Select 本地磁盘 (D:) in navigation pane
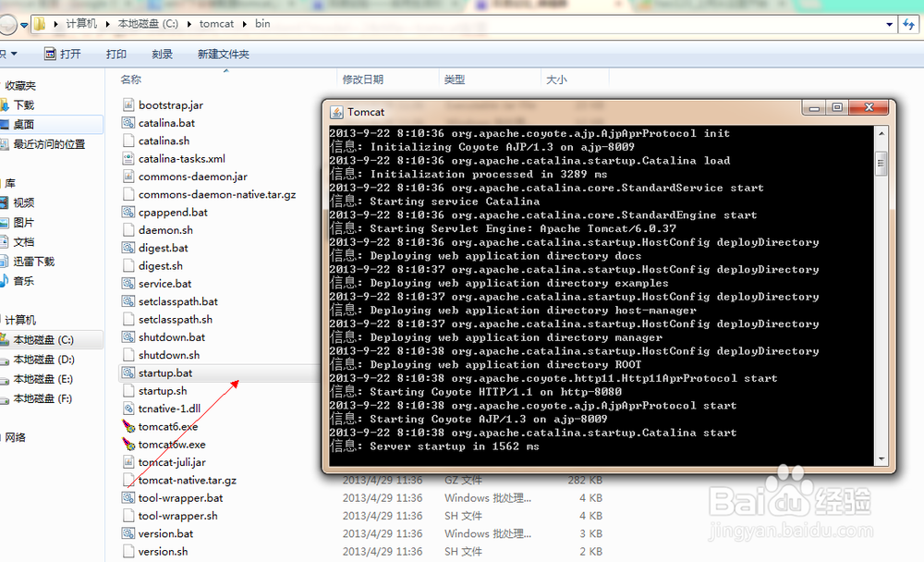924x562 pixels. pyautogui.click(x=43, y=360)
